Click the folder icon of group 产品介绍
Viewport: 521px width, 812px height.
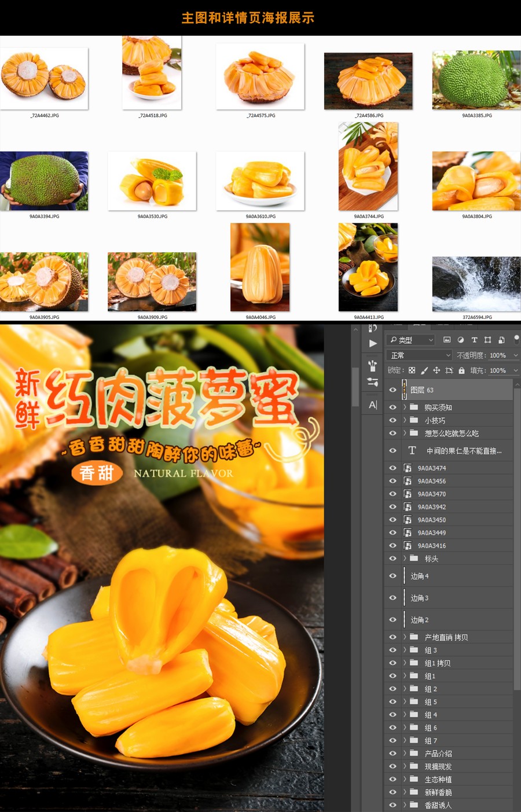414,753
